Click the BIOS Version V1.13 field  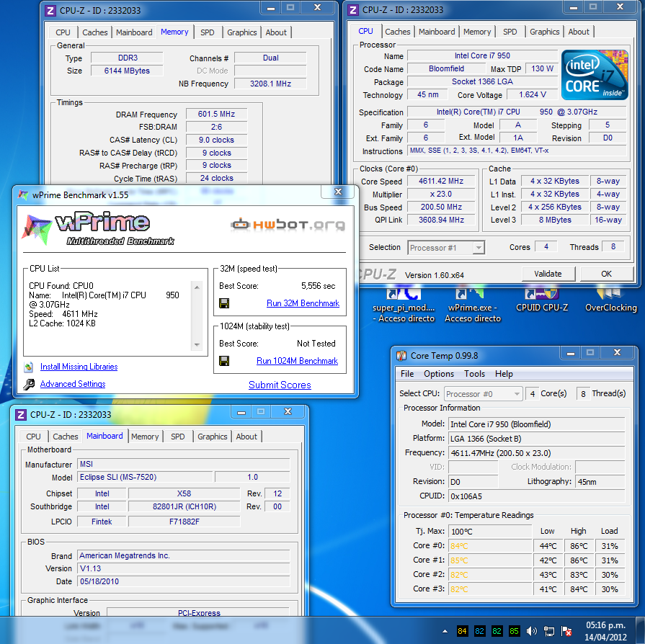click(x=184, y=568)
